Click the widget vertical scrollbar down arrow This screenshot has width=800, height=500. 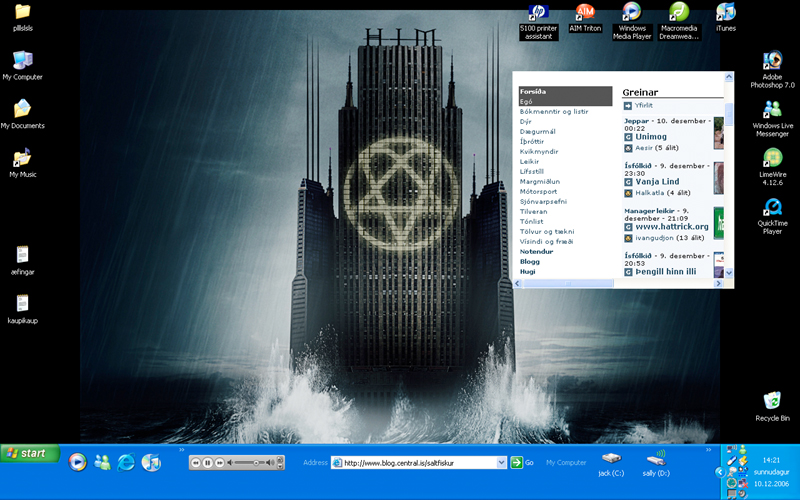pos(729,273)
